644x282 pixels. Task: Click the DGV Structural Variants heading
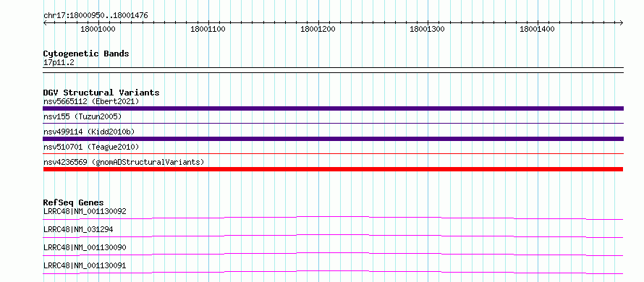101,93
